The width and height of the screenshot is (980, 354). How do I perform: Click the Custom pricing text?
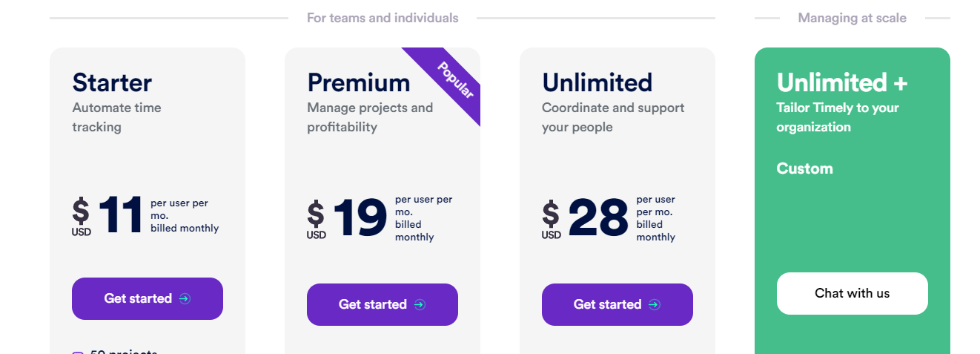(804, 168)
